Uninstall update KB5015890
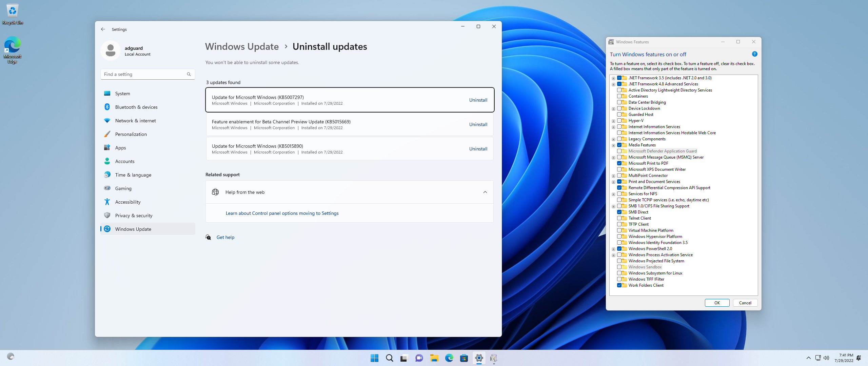Image resolution: width=868 pixels, height=366 pixels. pos(478,149)
